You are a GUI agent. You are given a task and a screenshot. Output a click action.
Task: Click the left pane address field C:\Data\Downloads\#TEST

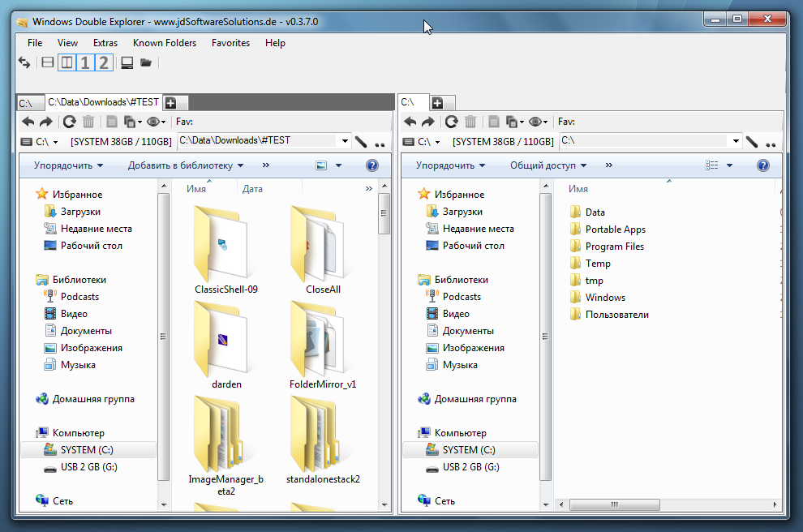click(x=258, y=140)
